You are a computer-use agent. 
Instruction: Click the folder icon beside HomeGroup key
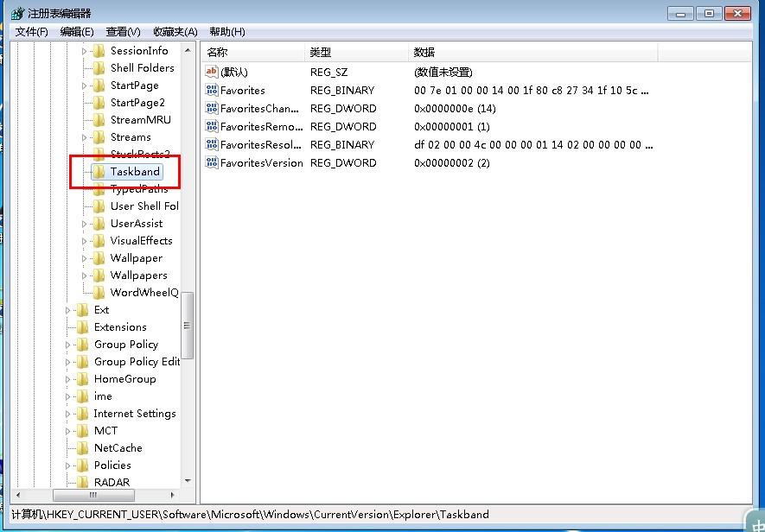point(85,378)
